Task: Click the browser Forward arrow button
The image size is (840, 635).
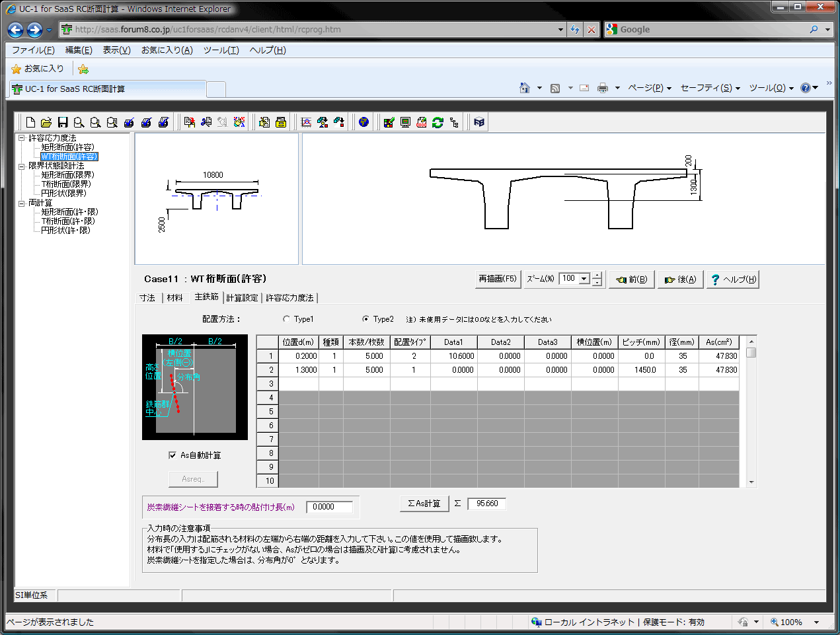Action: pyautogui.click(x=34, y=30)
